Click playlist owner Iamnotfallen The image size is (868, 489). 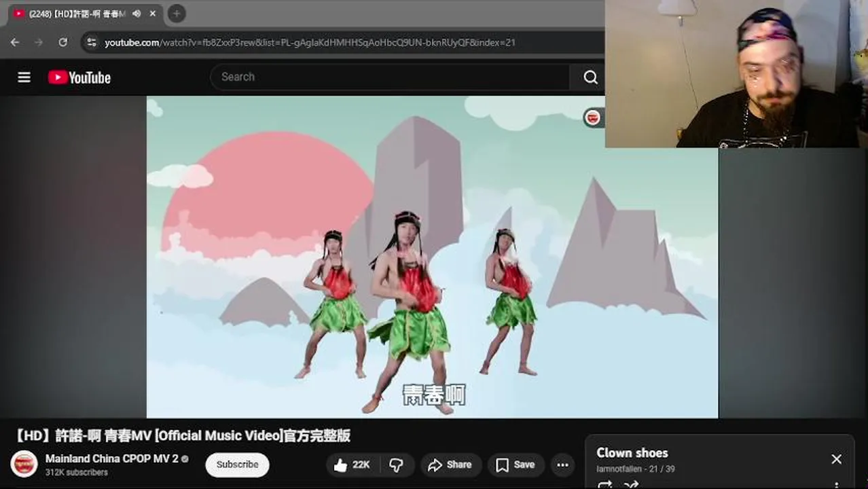pos(619,469)
